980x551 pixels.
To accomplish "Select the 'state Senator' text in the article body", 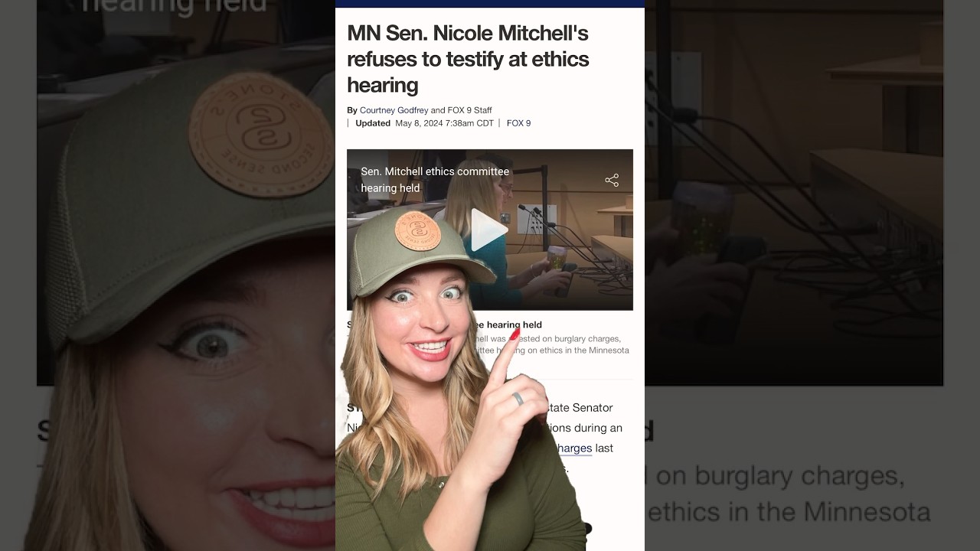I will pos(579,408).
